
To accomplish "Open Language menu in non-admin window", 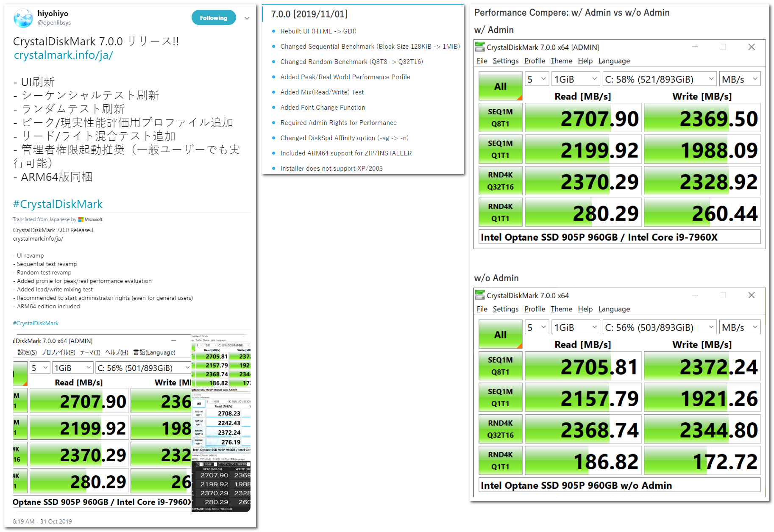I will (614, 309).
